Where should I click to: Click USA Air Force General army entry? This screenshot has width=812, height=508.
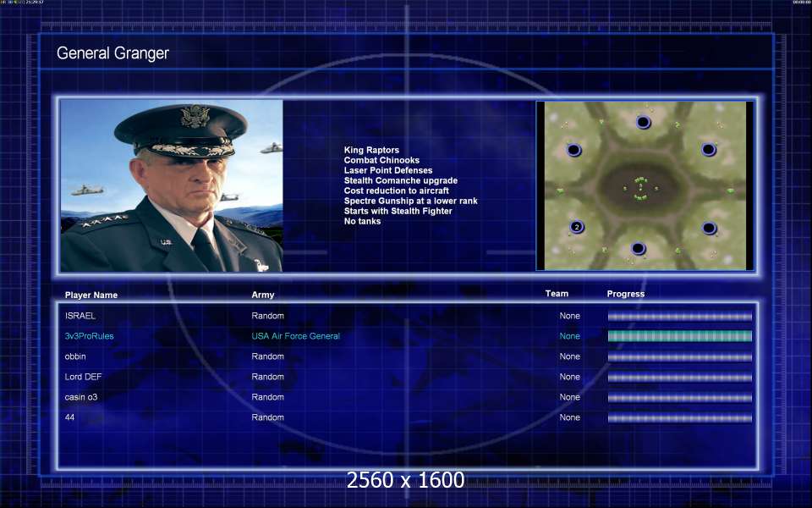(x=296, y=336)
